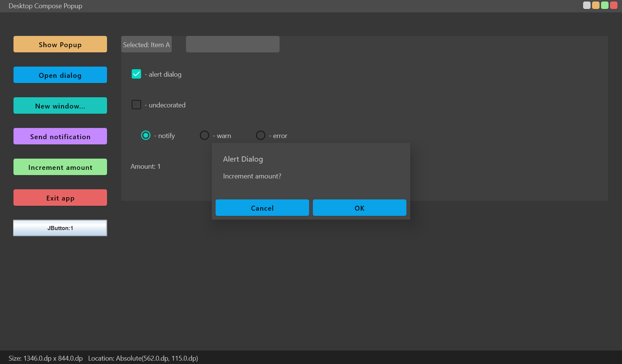
Task: Click the JButton:1 Swing button
Action: 60,227
